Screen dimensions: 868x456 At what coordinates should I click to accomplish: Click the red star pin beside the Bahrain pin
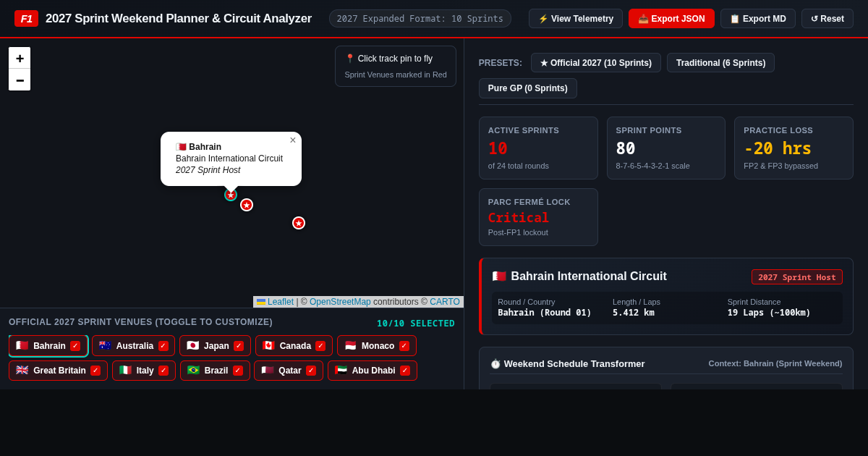(247, 205)
